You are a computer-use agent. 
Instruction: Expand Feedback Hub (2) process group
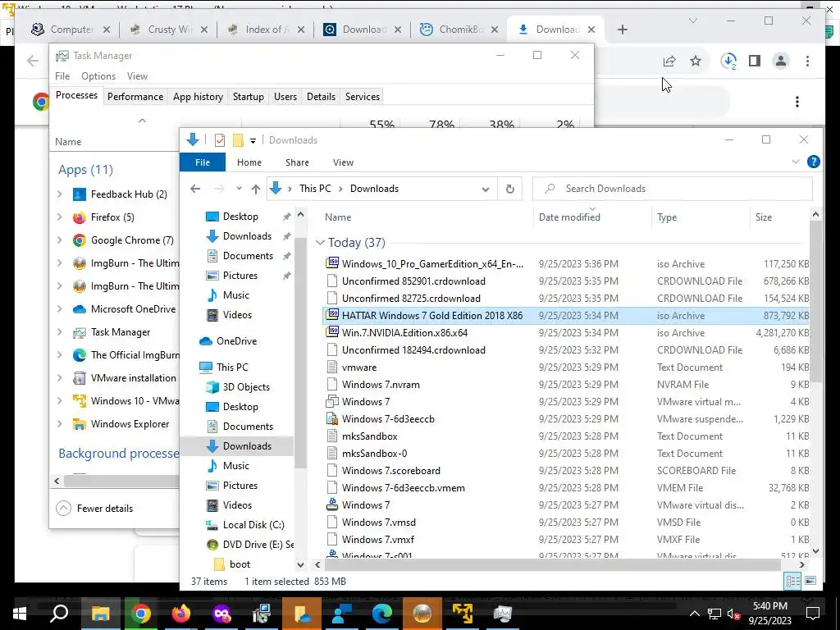tap(59, 194)
